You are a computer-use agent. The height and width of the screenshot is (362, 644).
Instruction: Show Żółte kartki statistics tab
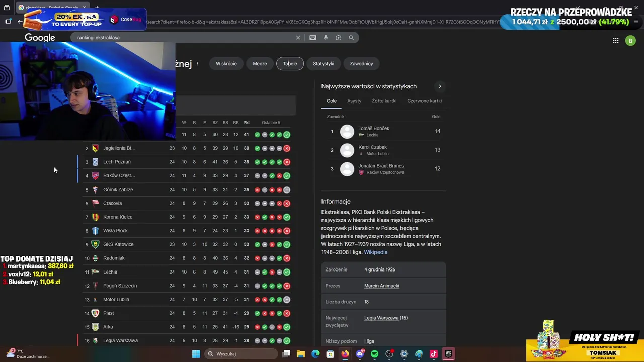point(384,101)
